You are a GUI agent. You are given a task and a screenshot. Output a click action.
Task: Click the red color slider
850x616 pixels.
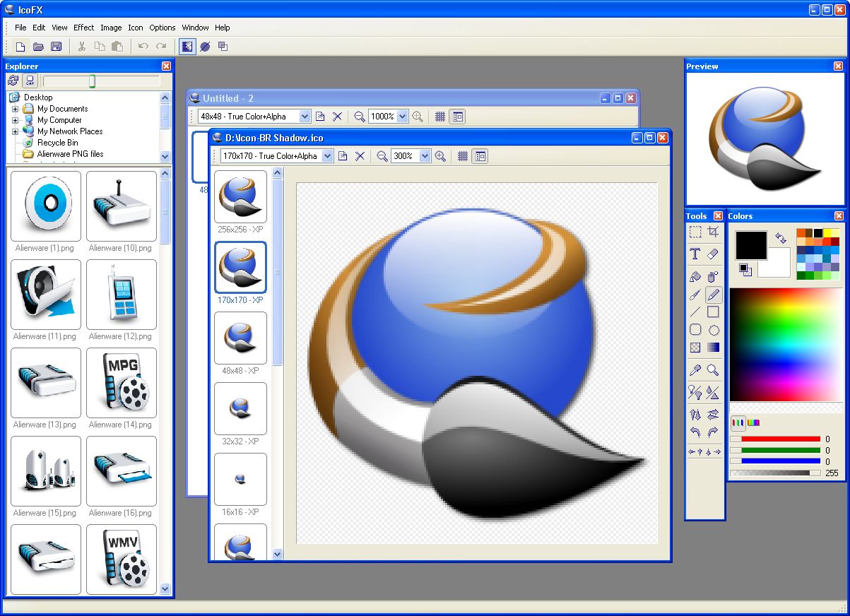tap(775, 439)
